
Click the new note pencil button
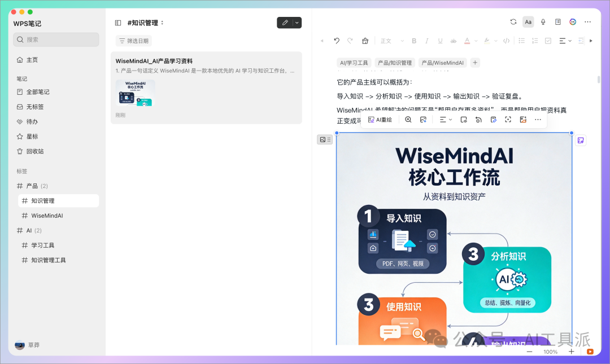pos(285,23)
